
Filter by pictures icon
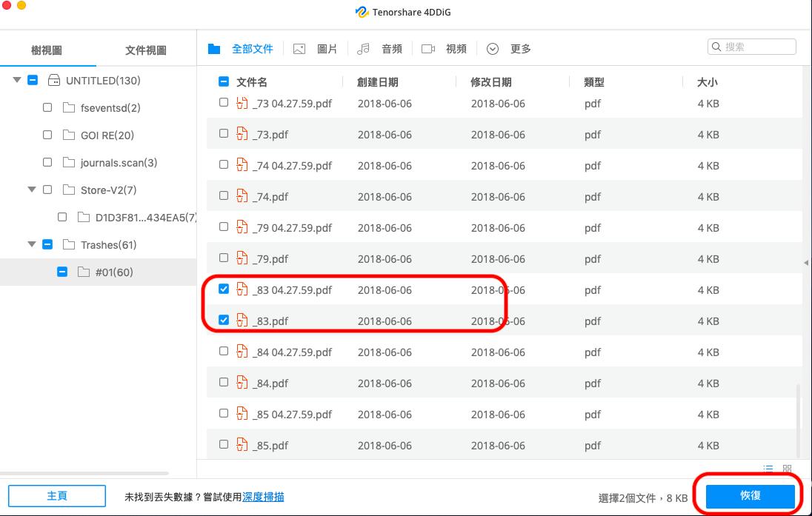tap(299, 49)
